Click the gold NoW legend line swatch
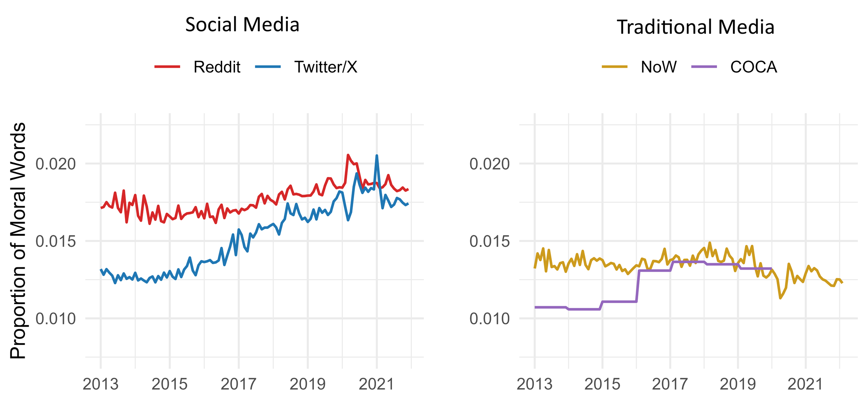868x406 pixels. tap(615, 66)
